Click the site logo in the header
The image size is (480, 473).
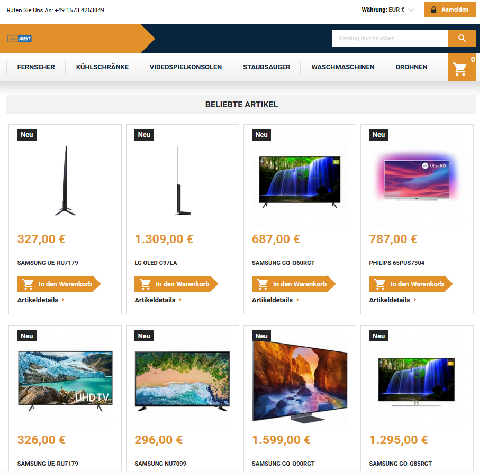[19, 39]
